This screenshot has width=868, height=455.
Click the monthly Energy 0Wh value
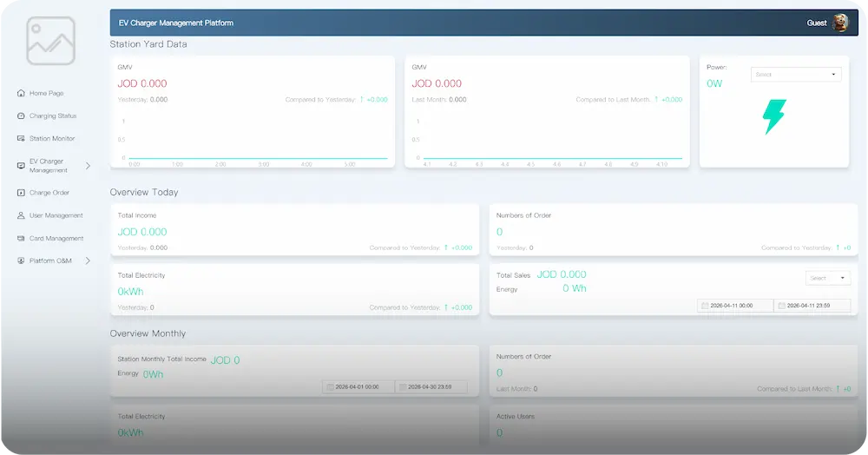click(x=153, y=375)
